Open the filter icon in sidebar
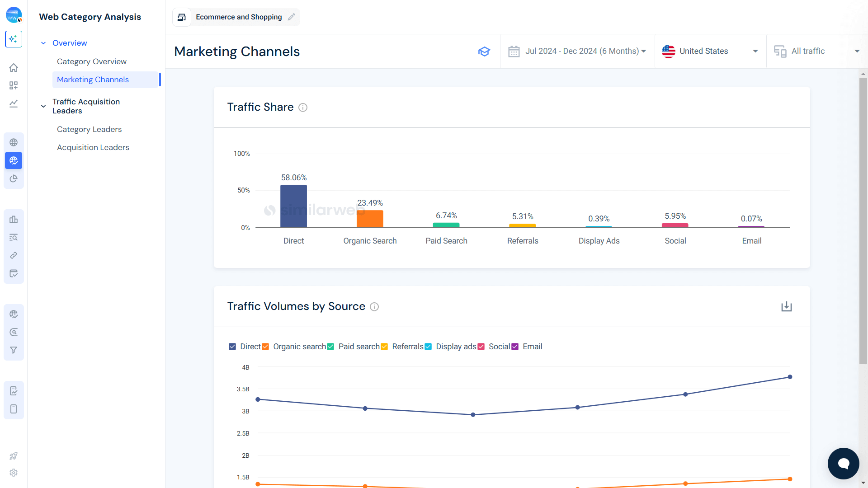Image resolution: width=868 pixels, height=488 pixels. click(14, 350)
